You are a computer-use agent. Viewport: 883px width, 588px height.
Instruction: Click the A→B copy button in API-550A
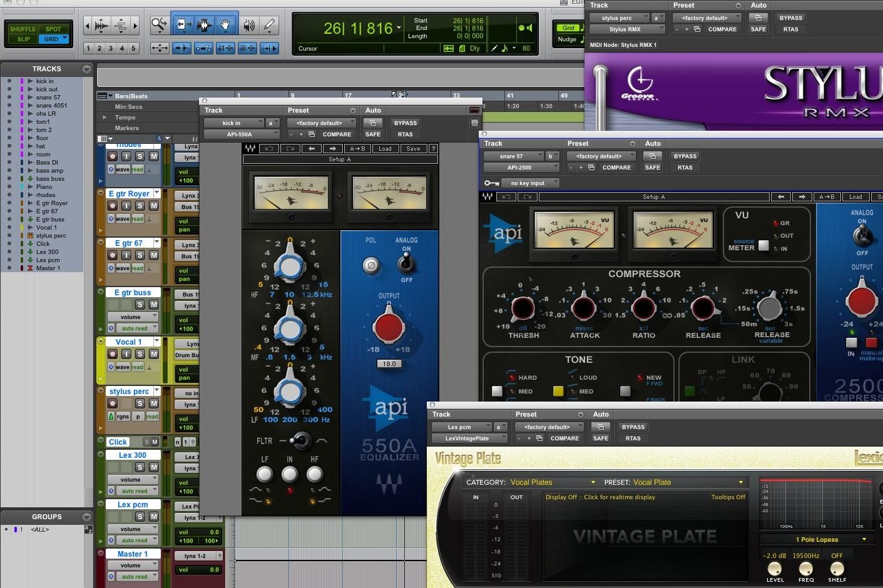pyautogui.click(x=357, y=149)
